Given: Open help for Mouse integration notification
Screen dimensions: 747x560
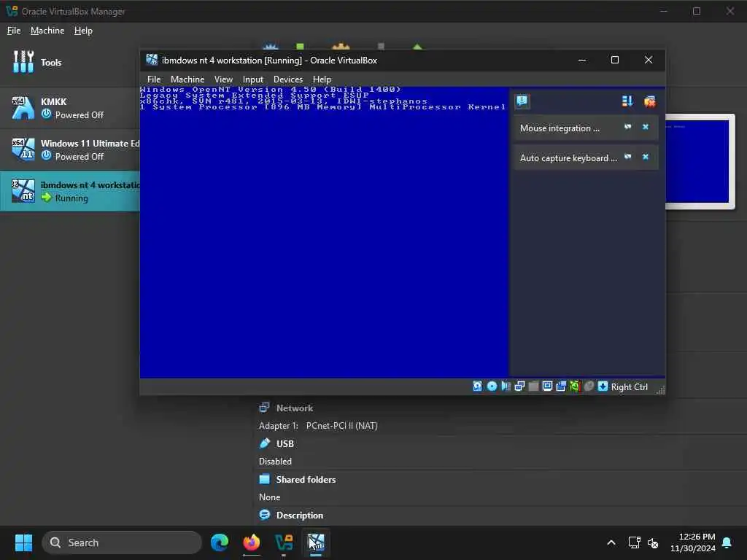Looking at the screenshot, I should tap(628, 127).
